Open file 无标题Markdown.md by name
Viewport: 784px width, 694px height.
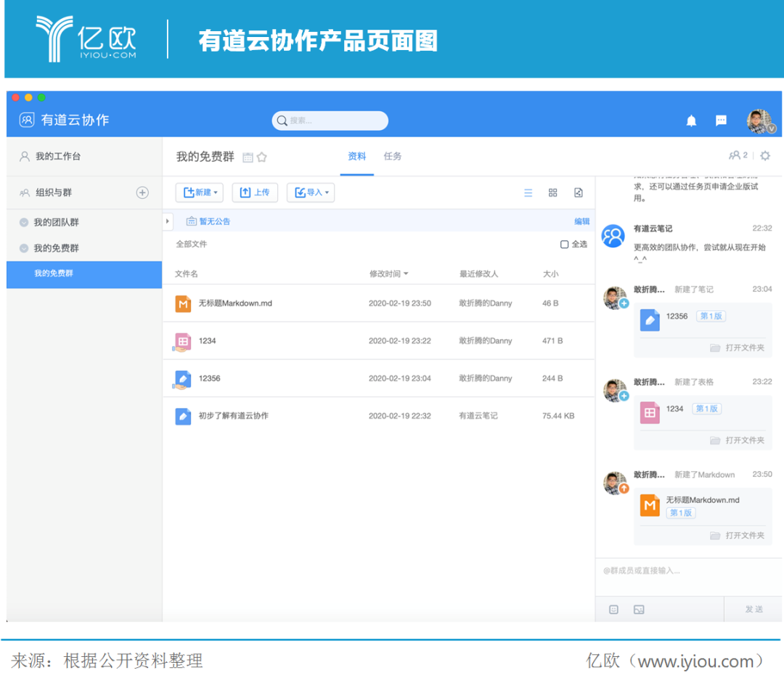(x=235, y=303)
